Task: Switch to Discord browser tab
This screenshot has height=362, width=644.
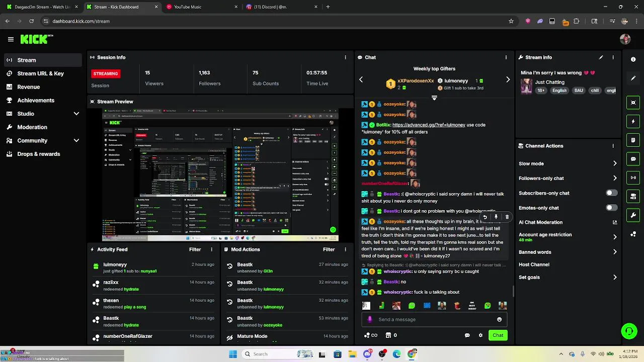Action: tap(282, 7)
